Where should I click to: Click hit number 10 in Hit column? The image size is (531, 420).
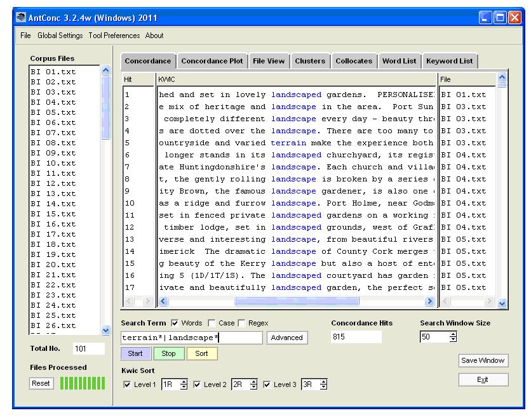click(130, 203)
